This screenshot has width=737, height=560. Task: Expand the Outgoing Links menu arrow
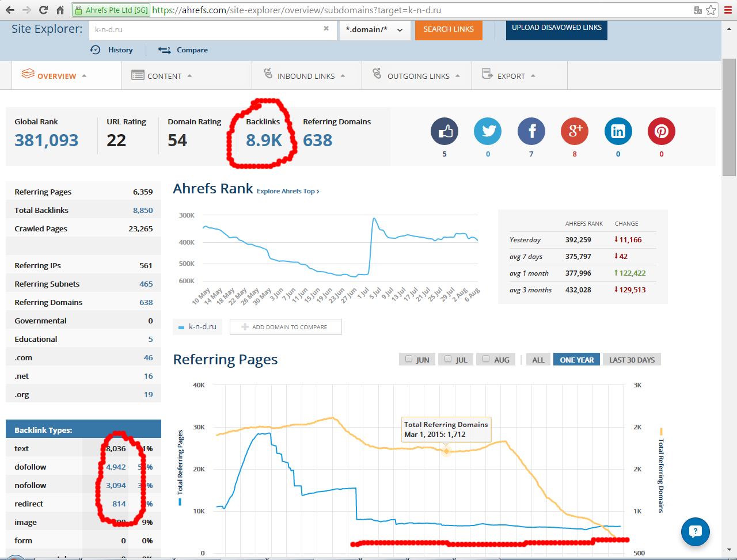click(458, 76)
